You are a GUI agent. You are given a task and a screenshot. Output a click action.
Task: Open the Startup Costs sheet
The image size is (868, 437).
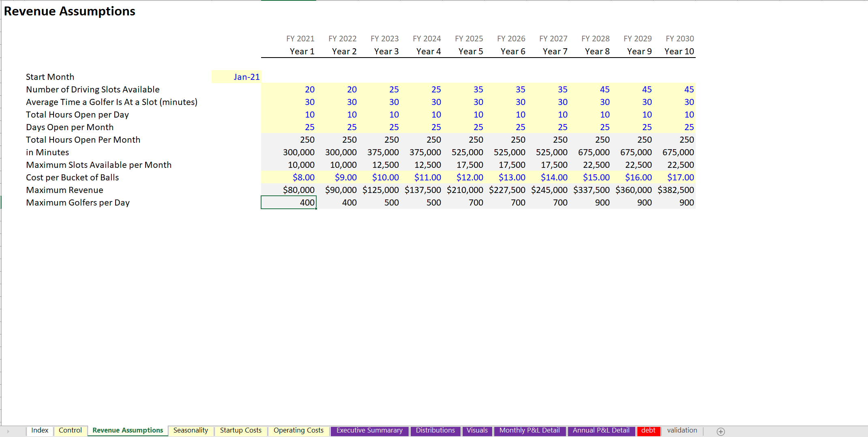click(241, 431)
